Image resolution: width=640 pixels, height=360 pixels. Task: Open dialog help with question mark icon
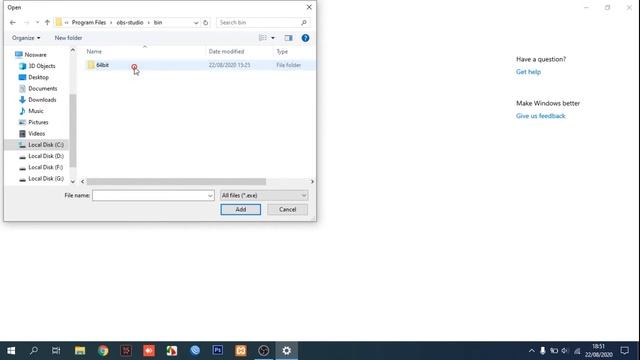click(305, 38)
